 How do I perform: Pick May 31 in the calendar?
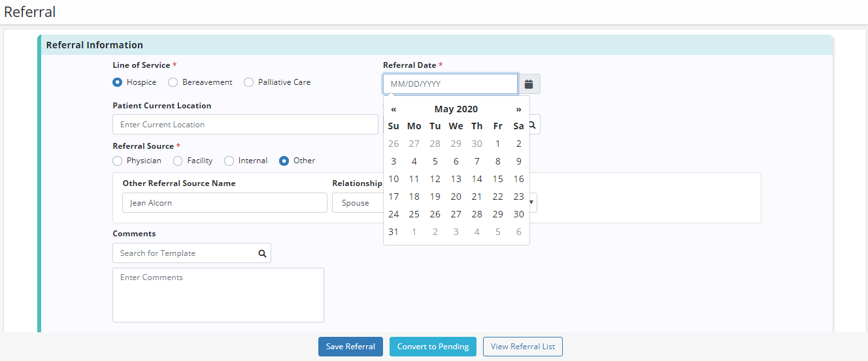pos(393,232)
